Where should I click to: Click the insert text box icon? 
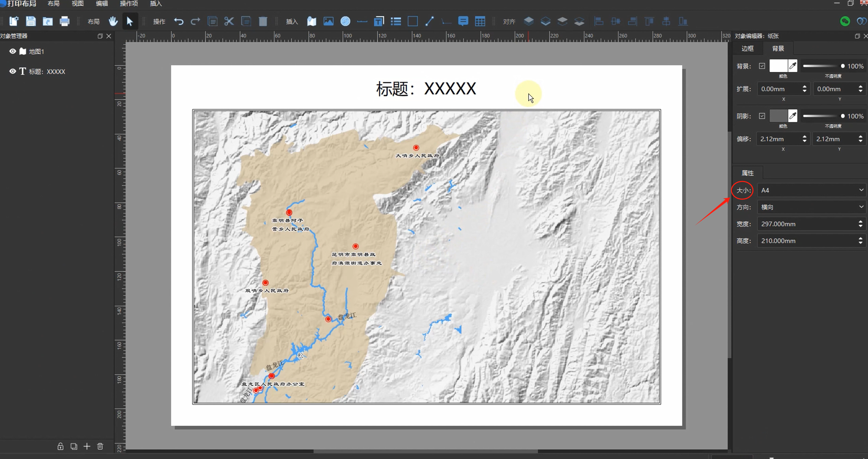tap(379, 21)
